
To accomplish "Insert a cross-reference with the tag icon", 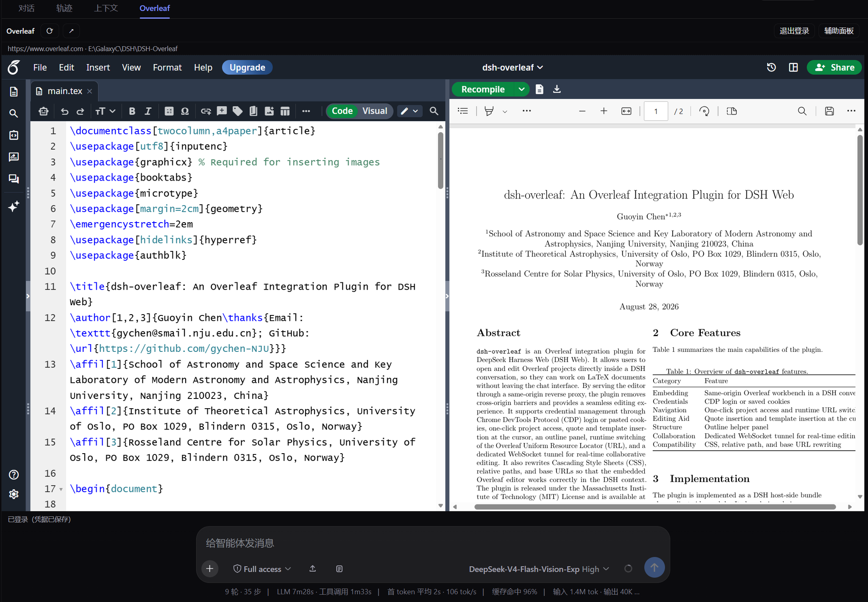I will click(x=237, y=111).
